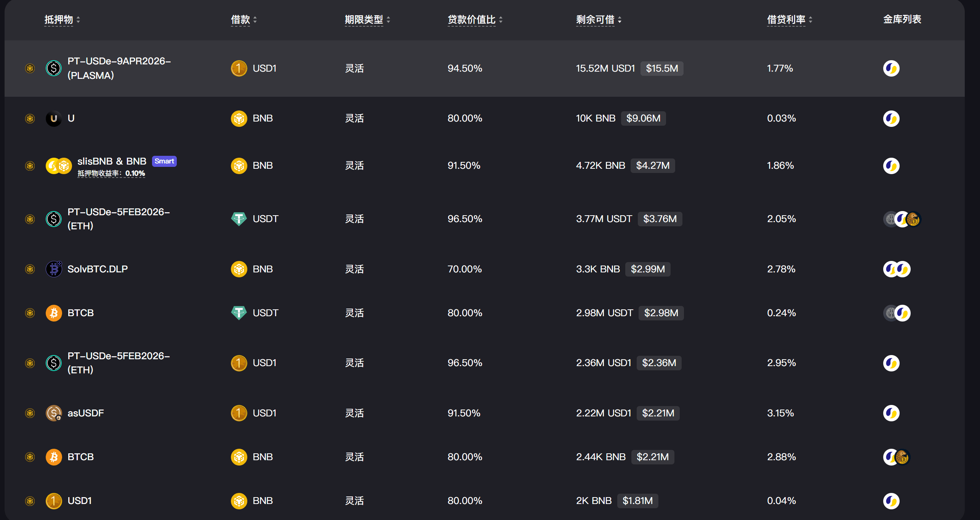This screenshot has width=980, height=520.
Task: Click the USD1 coin icon in asUSDF row
Action: tap(239, 413)
